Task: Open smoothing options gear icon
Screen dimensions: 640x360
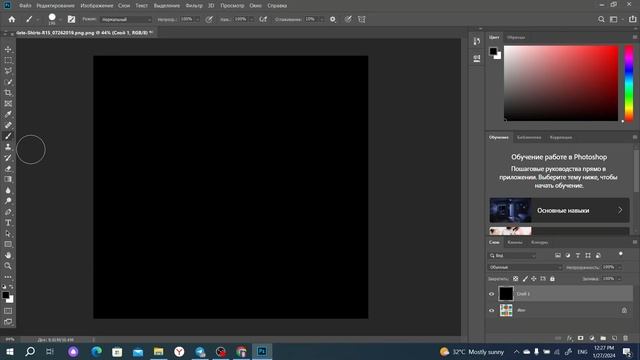Action: point(333,19)
